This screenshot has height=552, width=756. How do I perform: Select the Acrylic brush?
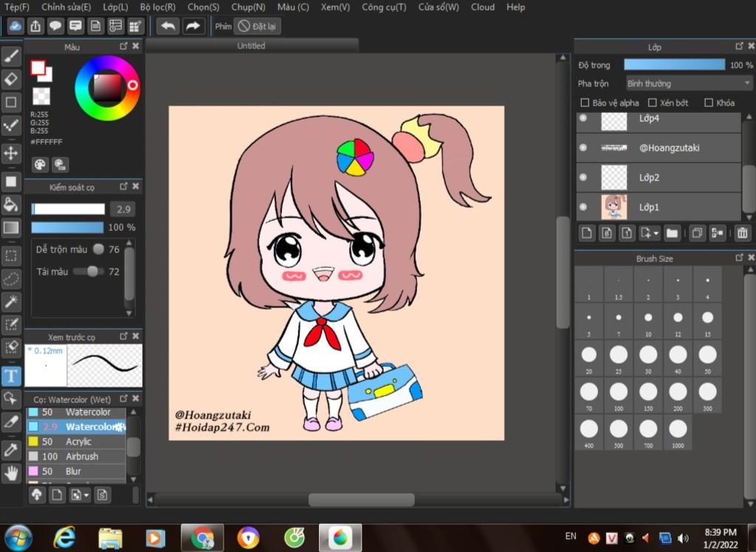76,441
